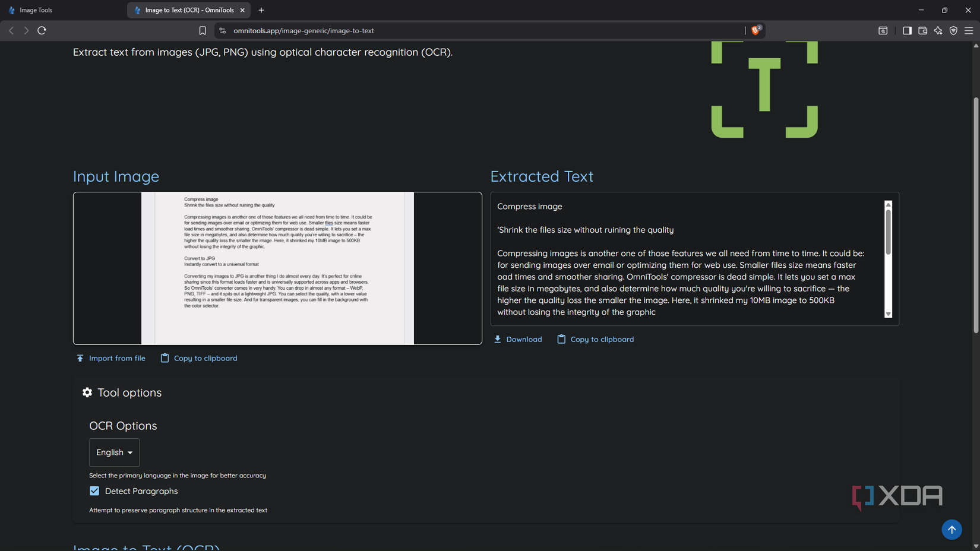Open the browser hamburger menu

969,30
